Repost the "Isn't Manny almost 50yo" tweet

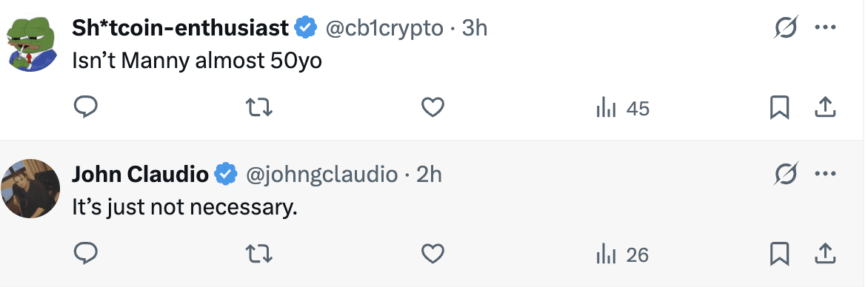(x=258, y=107)
